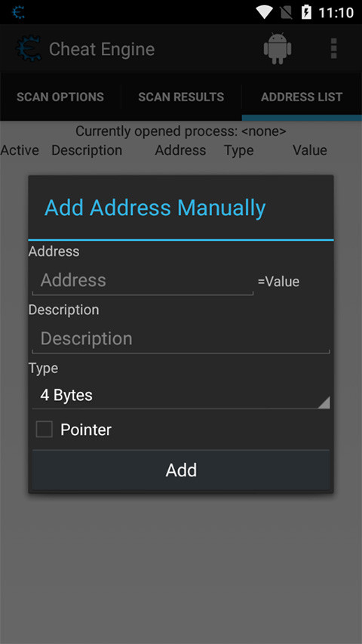Tap the =Value label
362x644 pixels.
(x=278, y=282)
